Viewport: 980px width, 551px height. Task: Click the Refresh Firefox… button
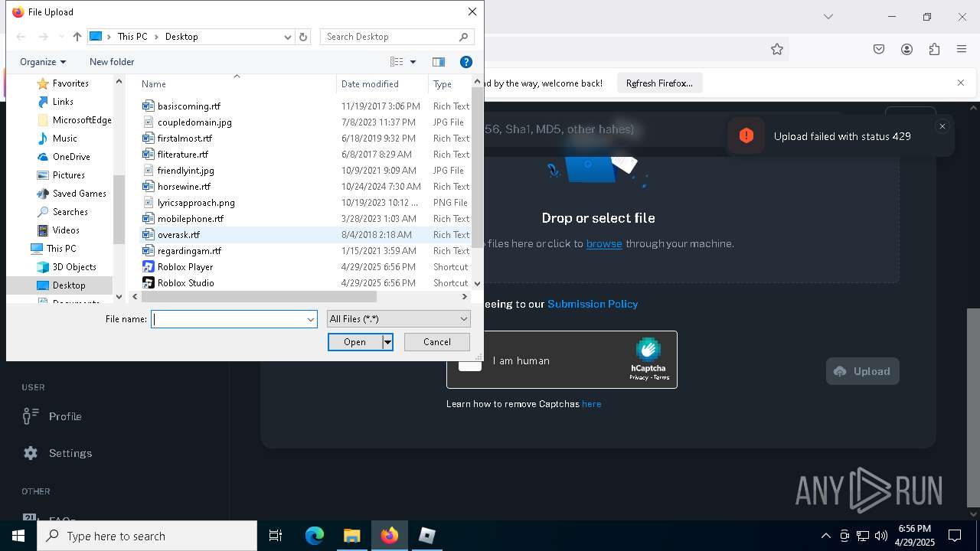click(659, 83)
